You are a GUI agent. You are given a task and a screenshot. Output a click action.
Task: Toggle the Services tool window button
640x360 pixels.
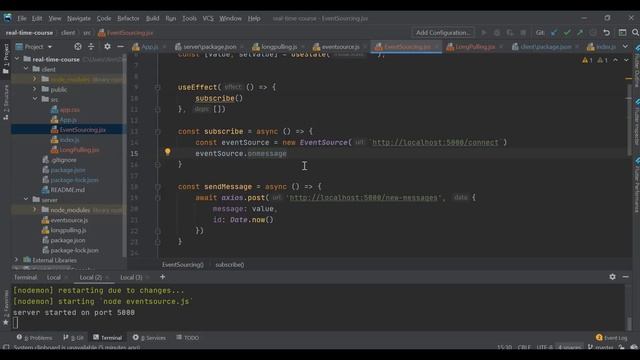149,338
